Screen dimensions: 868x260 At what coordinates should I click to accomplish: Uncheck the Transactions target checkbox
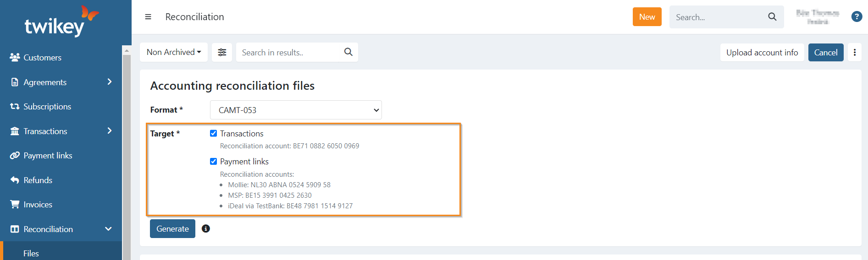[213, 133]
